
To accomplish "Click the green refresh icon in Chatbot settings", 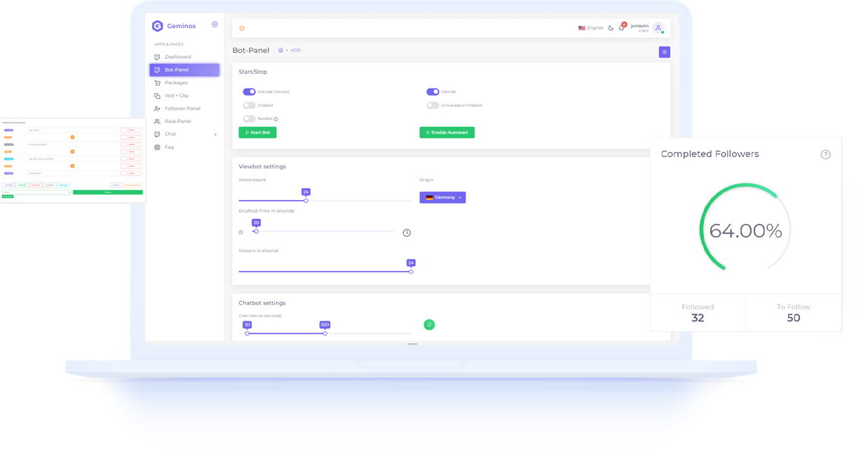I will [x=429, y=324].
